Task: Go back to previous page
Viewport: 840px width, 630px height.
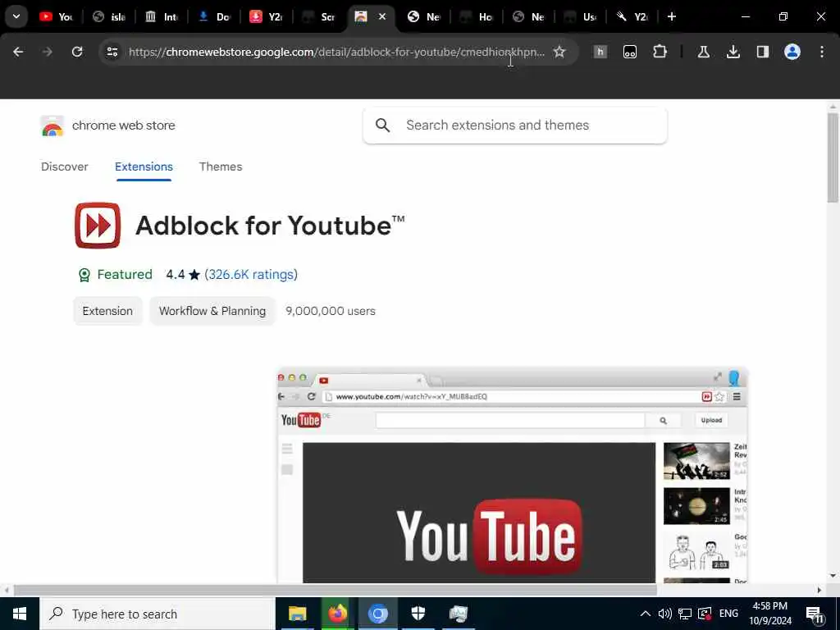Action: 18,52
